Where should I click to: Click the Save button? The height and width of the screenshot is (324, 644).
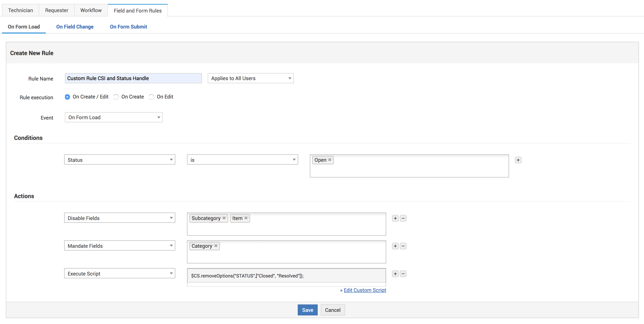(307, 310)
